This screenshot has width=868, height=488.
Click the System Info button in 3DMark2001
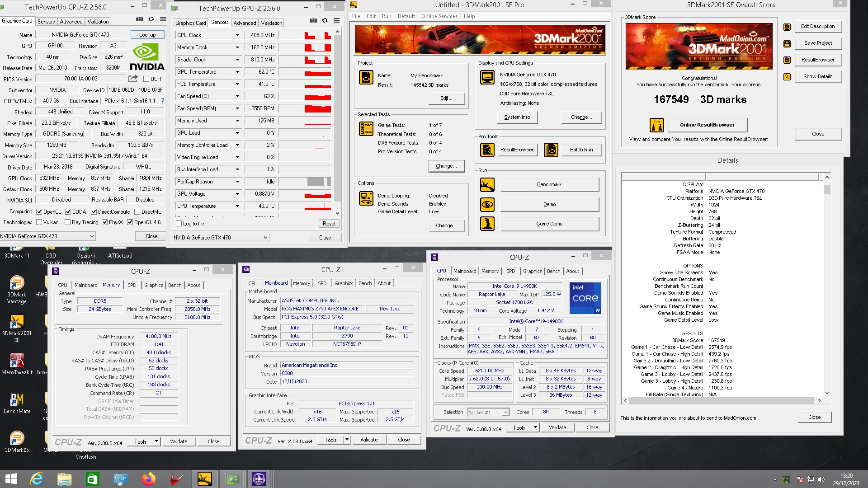517,117
